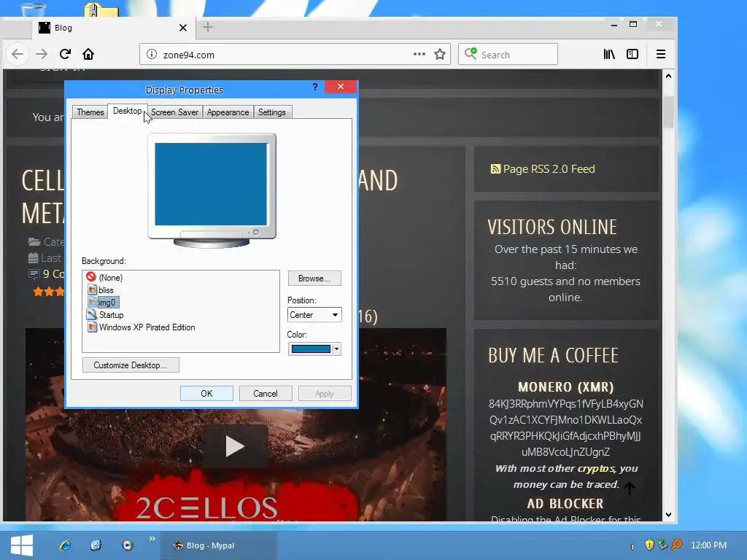
Task: Open the hamburger application menu
Action: click(661, 54)
